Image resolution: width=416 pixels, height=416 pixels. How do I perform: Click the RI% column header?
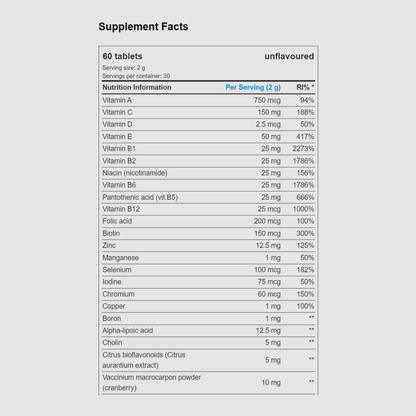[305, 87]
